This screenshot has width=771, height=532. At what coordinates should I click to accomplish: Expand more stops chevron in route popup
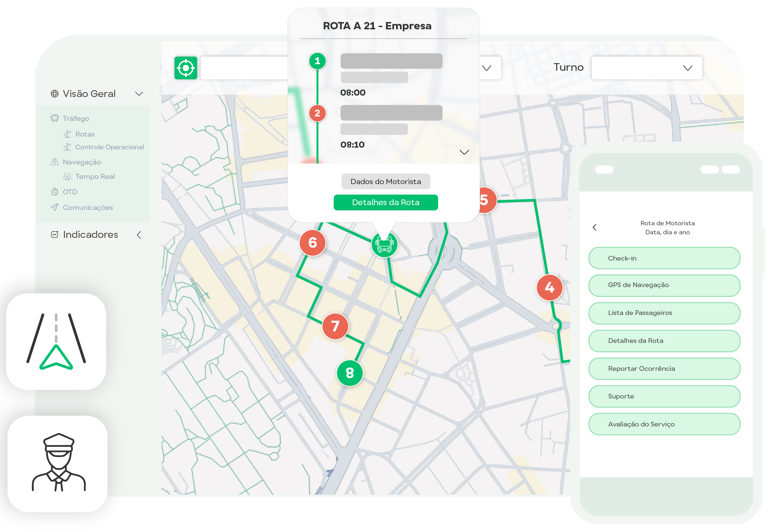[x=464, y=152]
